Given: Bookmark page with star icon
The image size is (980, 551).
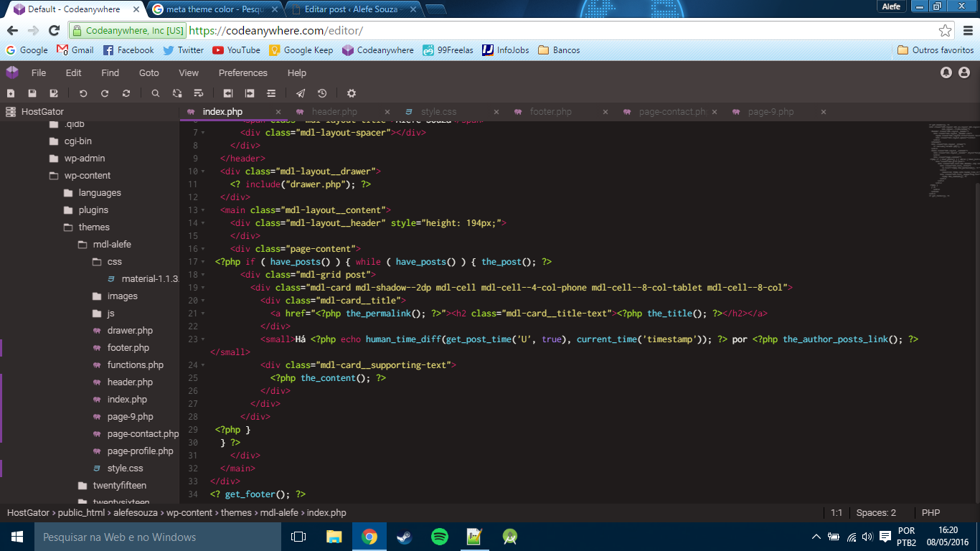Looking at the screenshot, I should 946,30.
